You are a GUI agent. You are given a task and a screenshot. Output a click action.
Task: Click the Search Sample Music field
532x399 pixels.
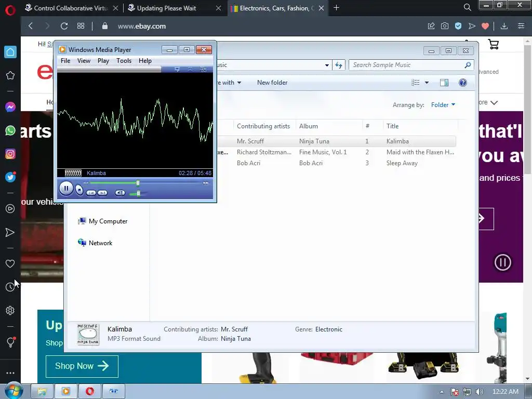pyautogui.click(x=407, y=65)
